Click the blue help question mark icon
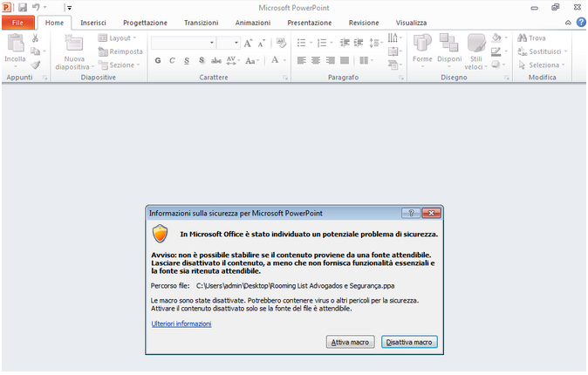 click(581, 23)
